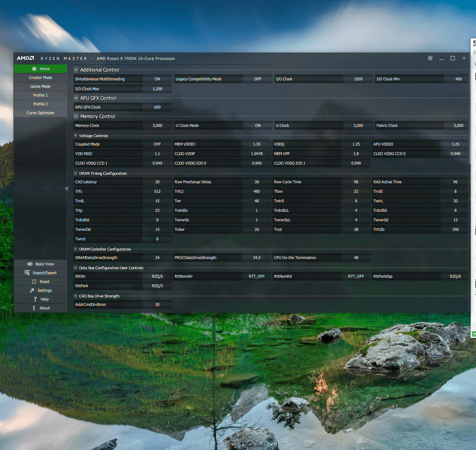Click the I/O Clock Max value 1,200
The height and width of the screenshot is (450, 476).
(x=157, y=89)
